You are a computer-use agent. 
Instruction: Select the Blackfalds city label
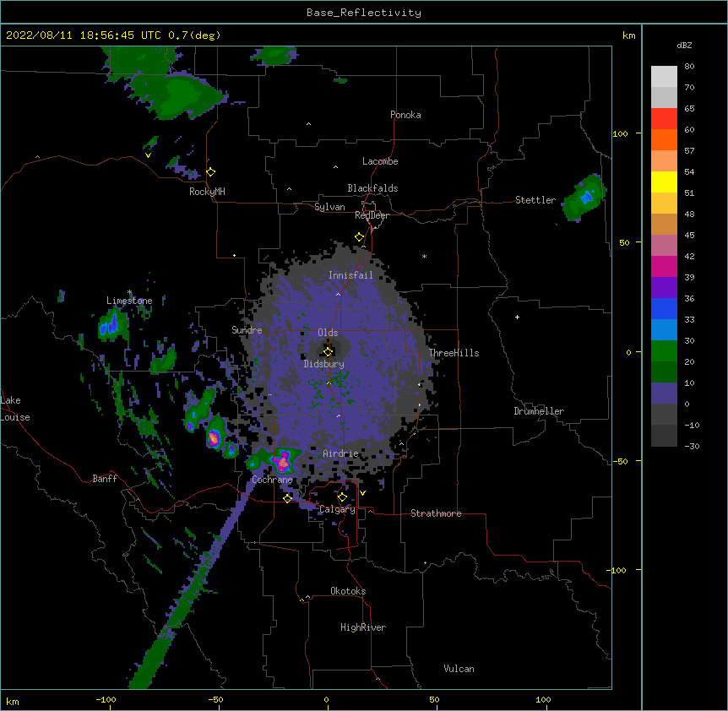click(372, 188)
